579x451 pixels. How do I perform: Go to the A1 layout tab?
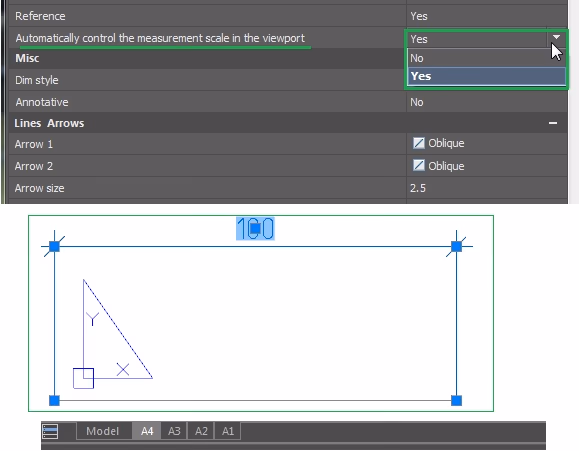pos(228,431)
